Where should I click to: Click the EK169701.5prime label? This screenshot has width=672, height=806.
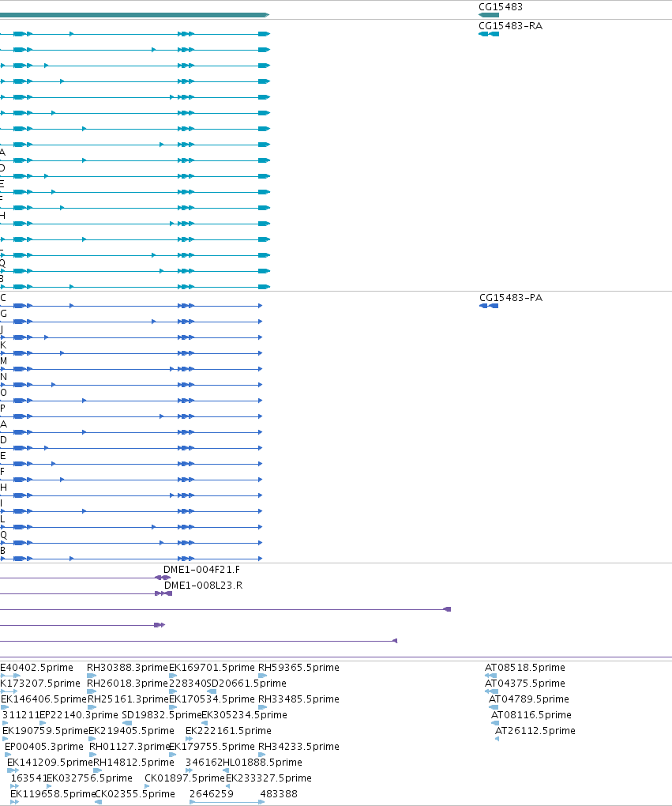[x=212, y=667]
